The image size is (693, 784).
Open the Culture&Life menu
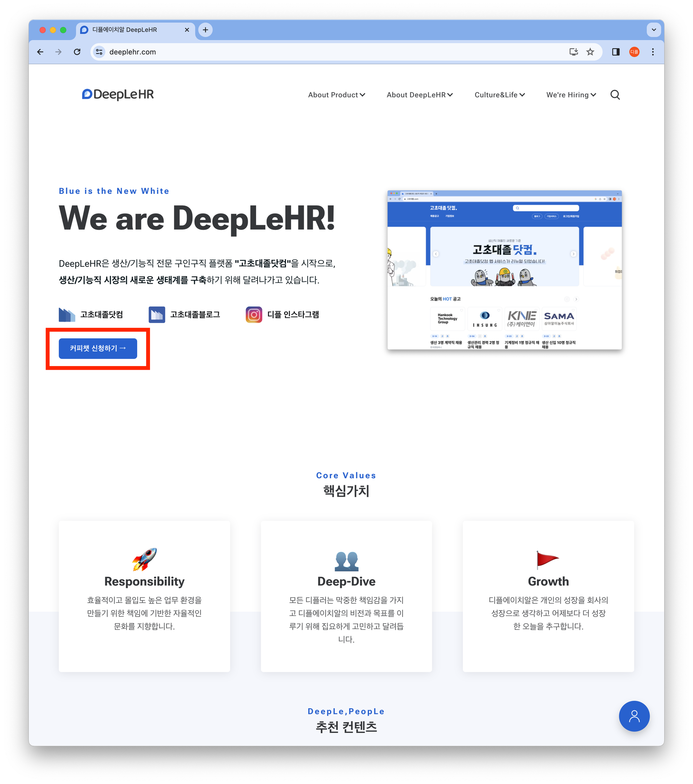coord(500,95)
